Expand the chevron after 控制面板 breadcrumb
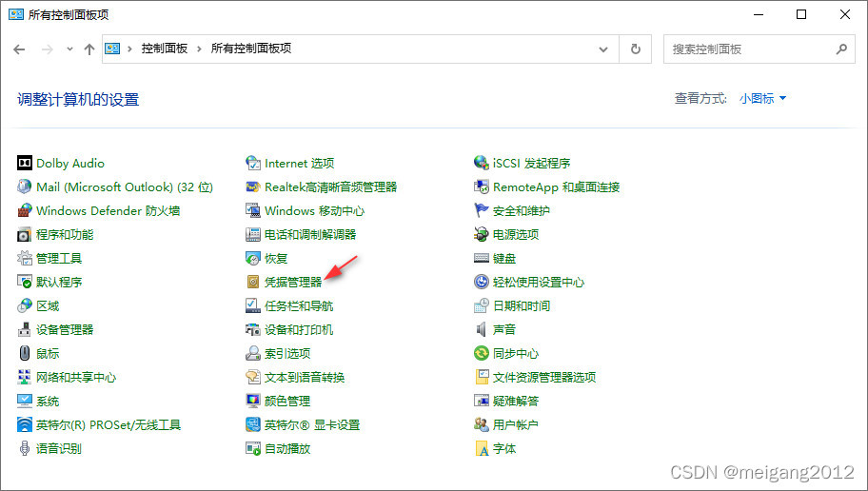 199,49
